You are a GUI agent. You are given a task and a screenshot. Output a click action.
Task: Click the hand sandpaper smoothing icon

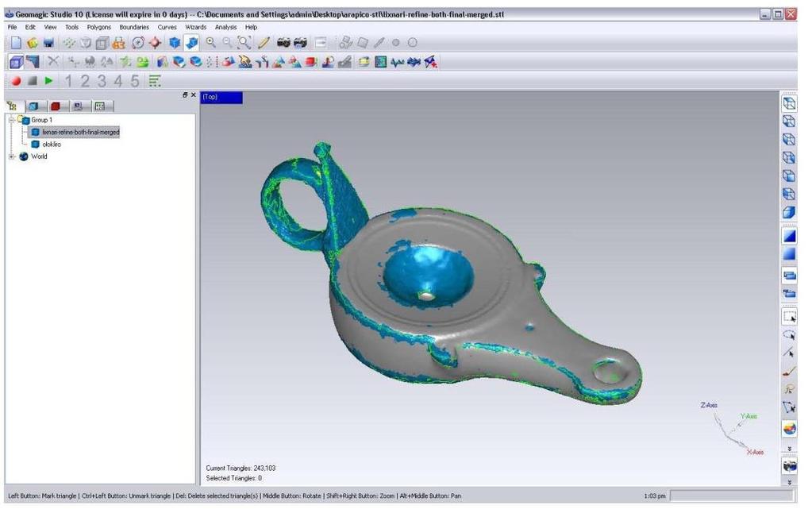(x=244, y=62)
